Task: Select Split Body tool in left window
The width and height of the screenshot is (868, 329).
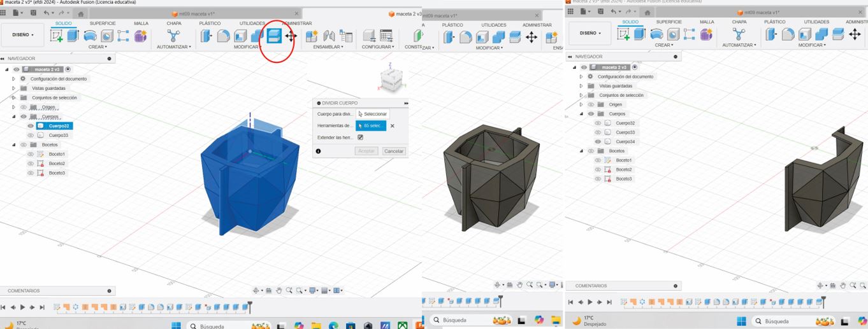Action: click(274, 36)
